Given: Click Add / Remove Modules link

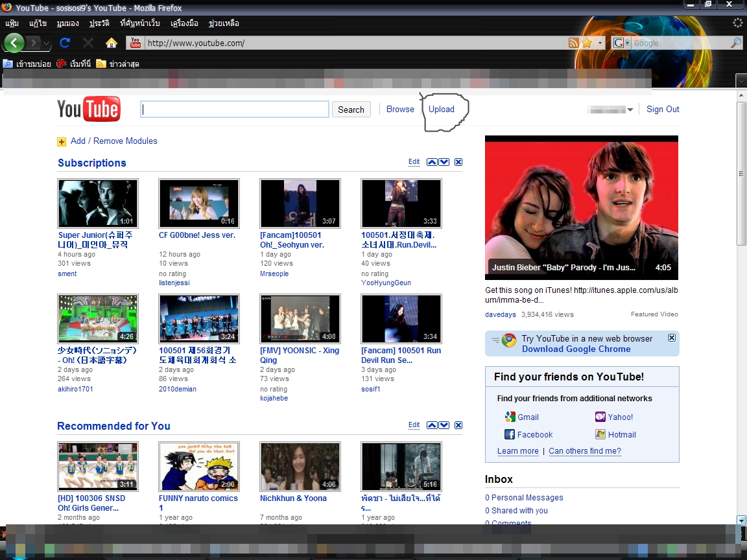Looking at the screenshot, I should pyautogui.click(x=114, y=141).
